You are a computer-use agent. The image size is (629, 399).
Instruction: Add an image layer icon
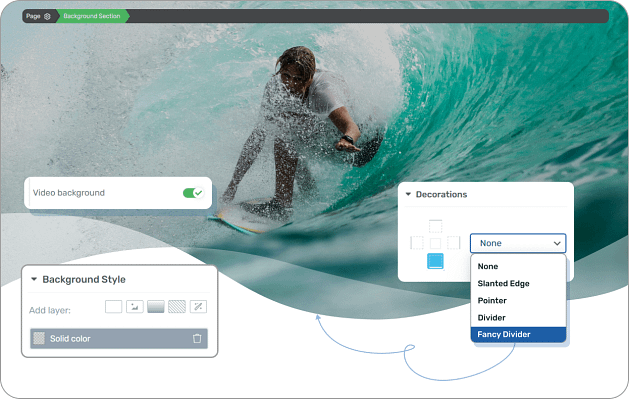point(135,307)
